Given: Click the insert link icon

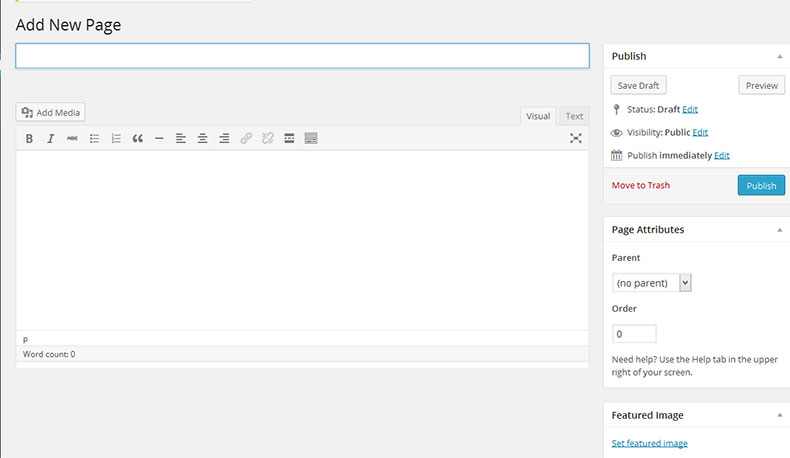Looking at the screenshot, I should 246,139.
